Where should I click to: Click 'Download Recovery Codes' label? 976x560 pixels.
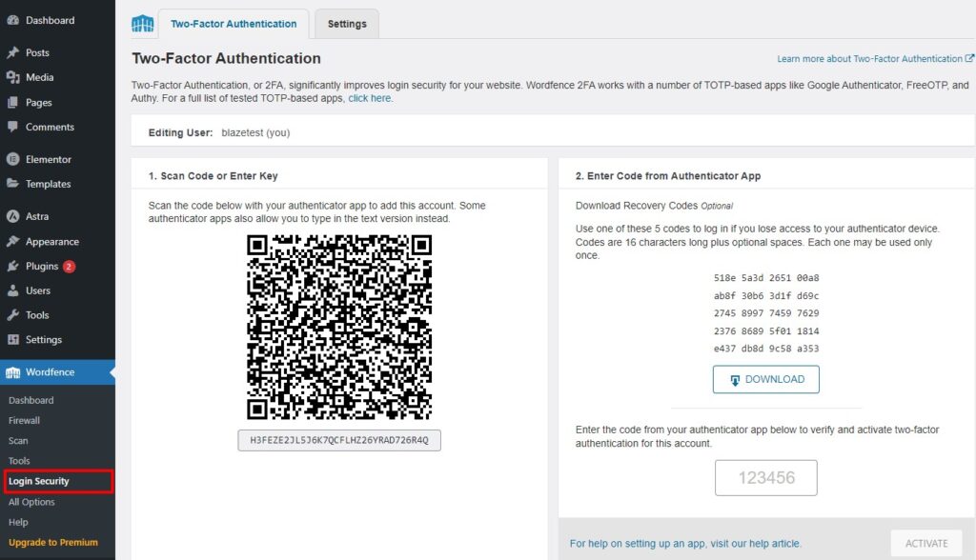point(636,206)
